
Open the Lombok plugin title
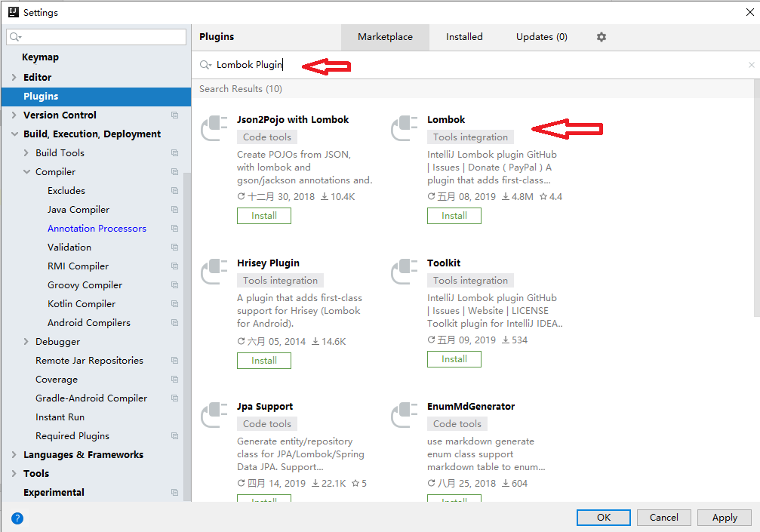[x=446, y=120]
